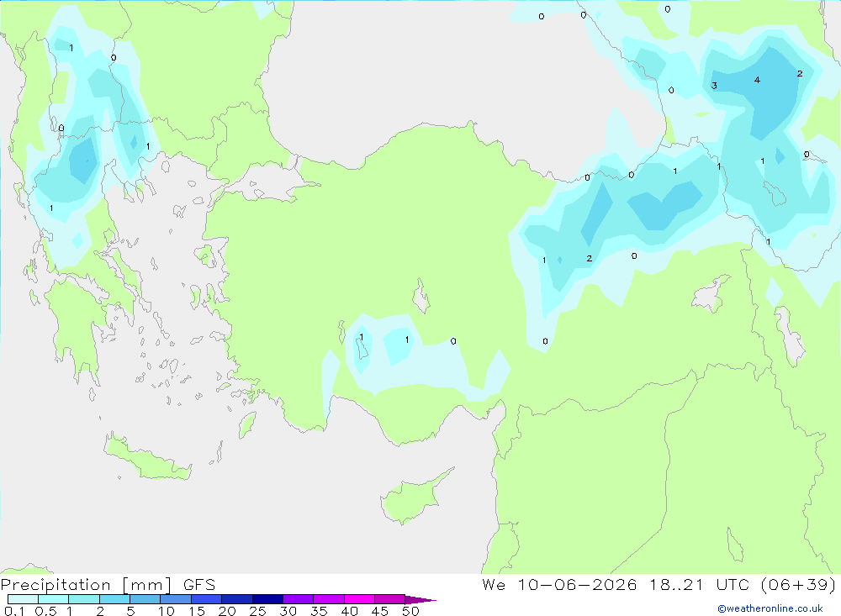Click the 30–35 mm purple legend swatch

click(299, 599)
